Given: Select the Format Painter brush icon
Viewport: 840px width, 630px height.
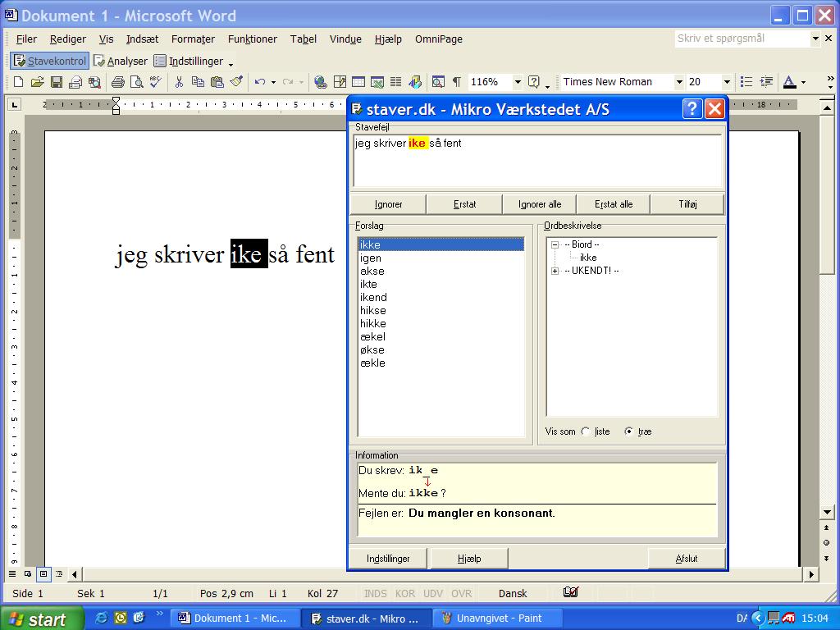Looking at the screenshot, I should pos(236,82).
